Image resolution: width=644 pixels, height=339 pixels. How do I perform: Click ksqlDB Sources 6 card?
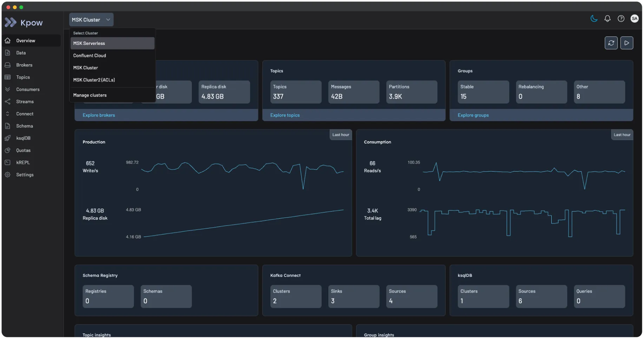[541, 297]
